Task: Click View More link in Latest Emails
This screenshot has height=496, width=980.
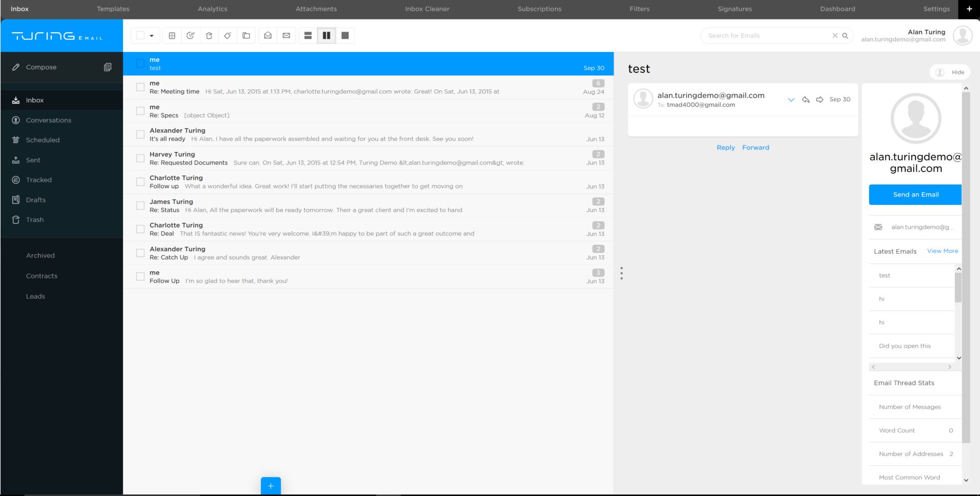Action: pos(943,251)
